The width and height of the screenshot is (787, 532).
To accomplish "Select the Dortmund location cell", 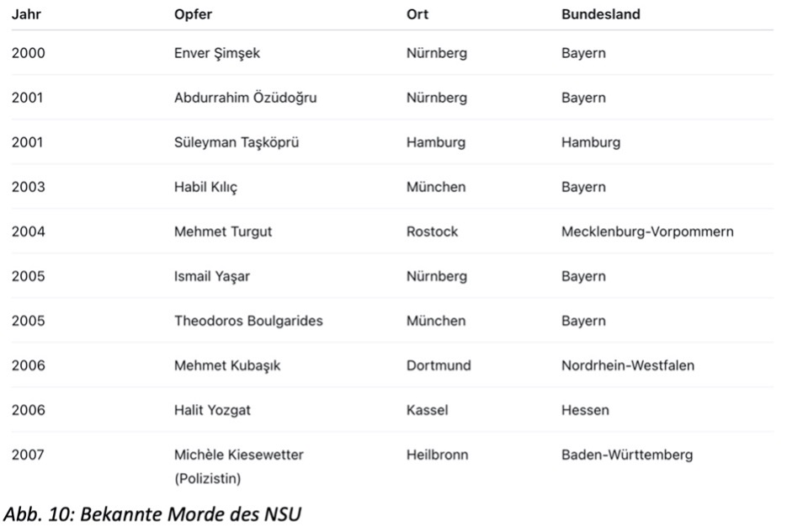I will click(x=438, y=365).
